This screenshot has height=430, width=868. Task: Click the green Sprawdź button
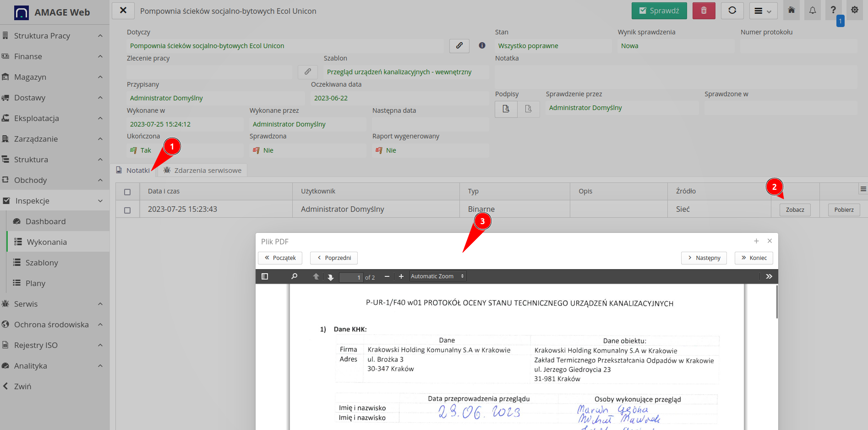tap(659, 11)
